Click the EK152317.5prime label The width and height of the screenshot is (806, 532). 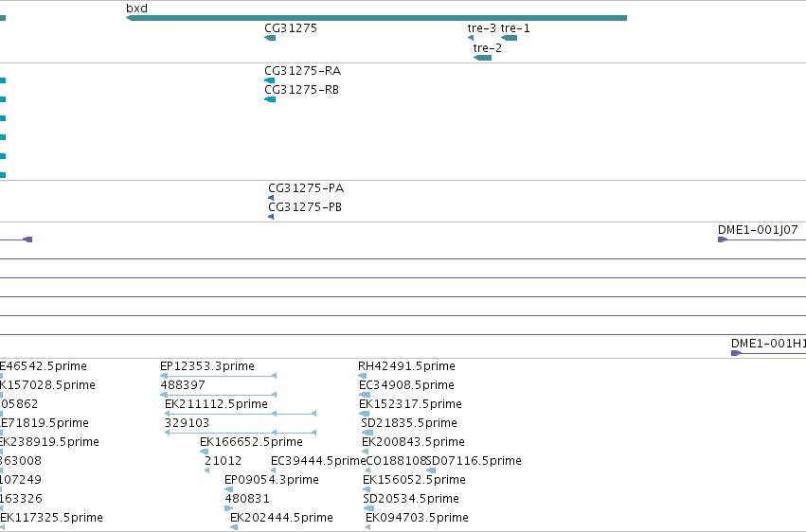click(410, 404)
